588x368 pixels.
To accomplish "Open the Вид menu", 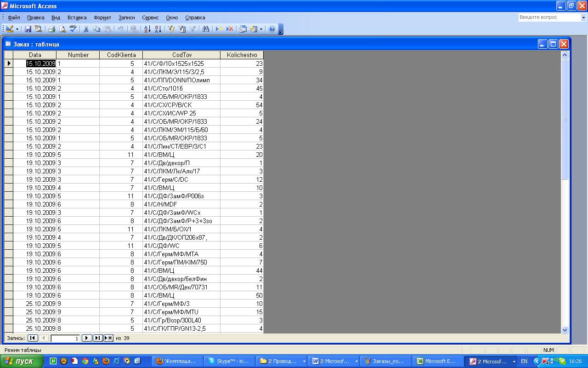I will click(x=56, y=17).
